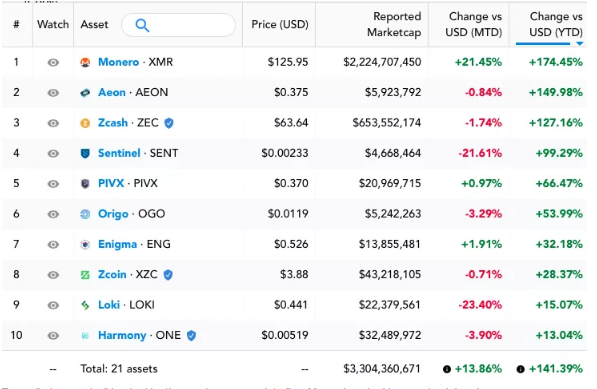Click Monero YTD change +174.45%
The height and width of the screenshot is (389, 597).
[556, 62]
